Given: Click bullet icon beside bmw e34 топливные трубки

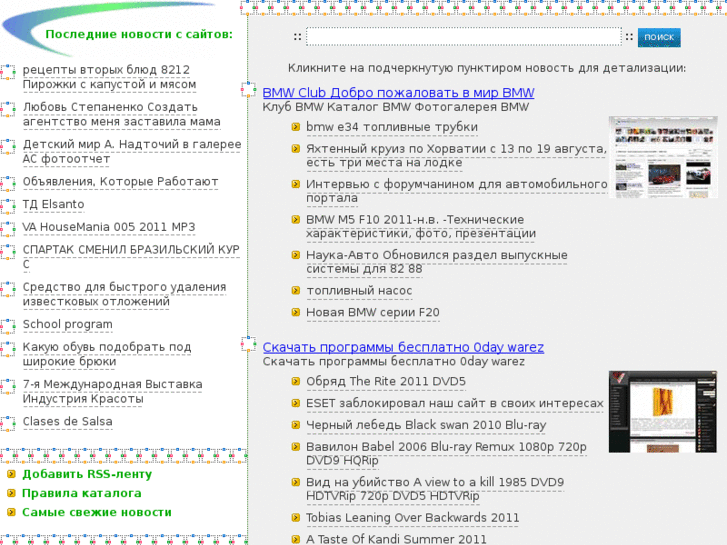Looking at the screenshot, I should point(296,127).
